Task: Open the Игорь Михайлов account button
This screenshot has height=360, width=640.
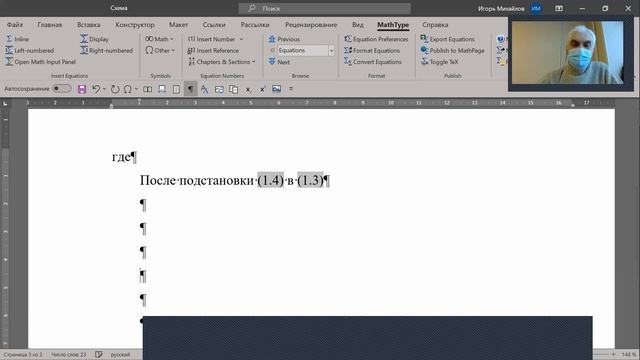Action: (510, 8)
